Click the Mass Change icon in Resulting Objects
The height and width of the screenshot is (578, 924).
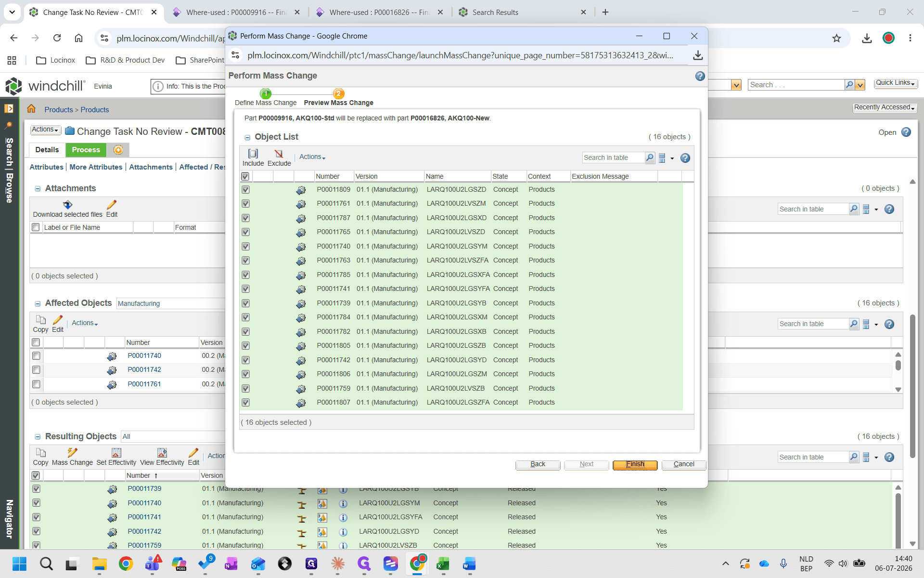pos(72,452)
